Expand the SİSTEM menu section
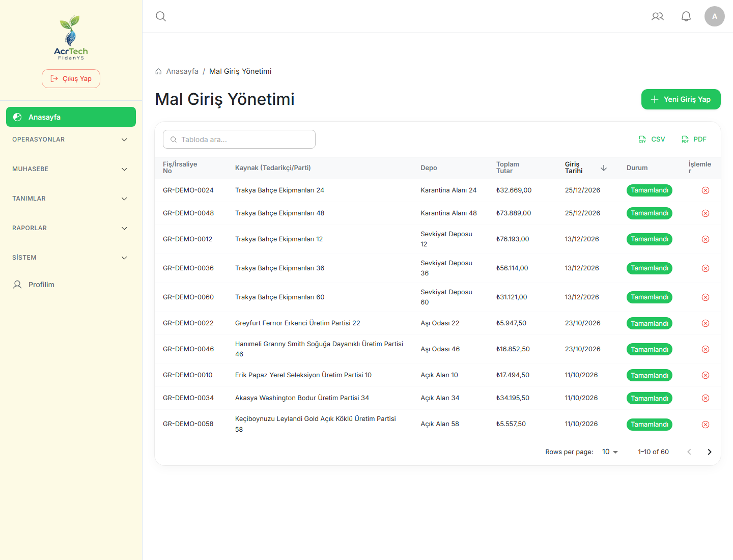 coord(71,258)
